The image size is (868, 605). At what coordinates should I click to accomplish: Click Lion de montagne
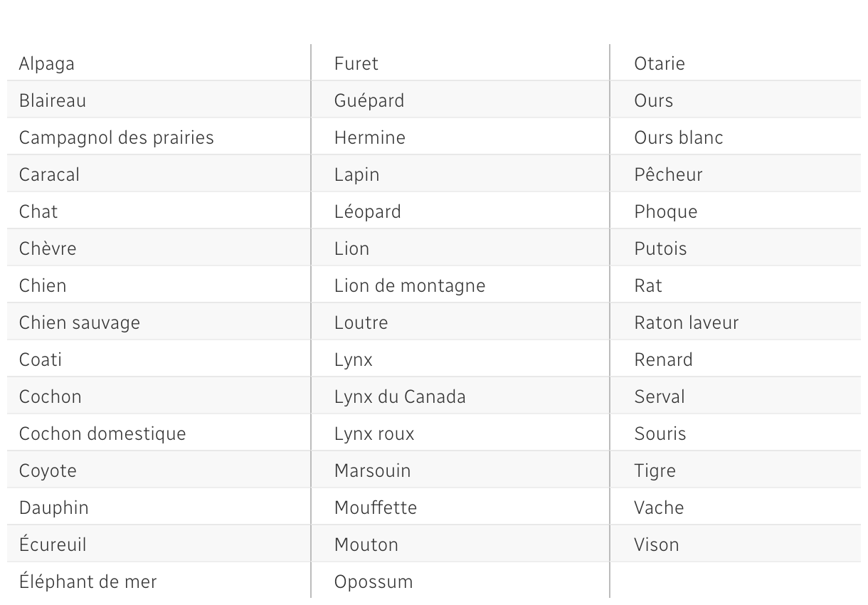(410, 286)
